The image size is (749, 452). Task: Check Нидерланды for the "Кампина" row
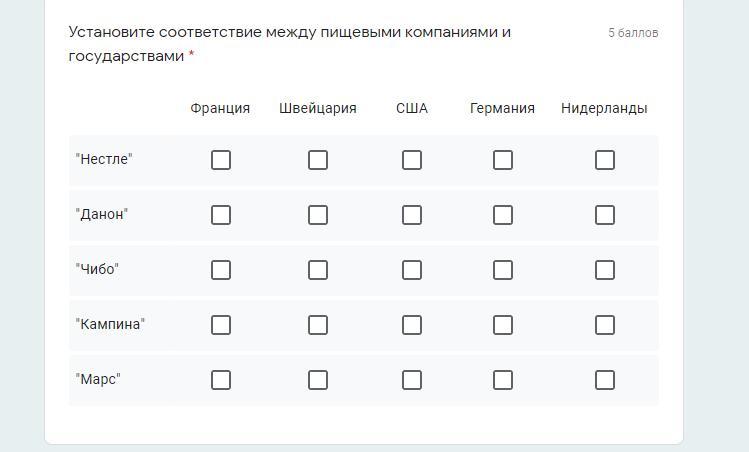click(605, 325)
